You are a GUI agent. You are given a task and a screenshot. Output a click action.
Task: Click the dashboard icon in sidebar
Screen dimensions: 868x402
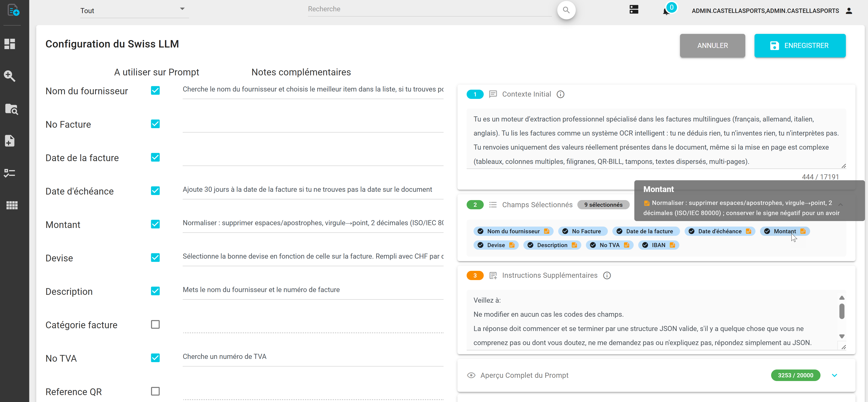10,44
